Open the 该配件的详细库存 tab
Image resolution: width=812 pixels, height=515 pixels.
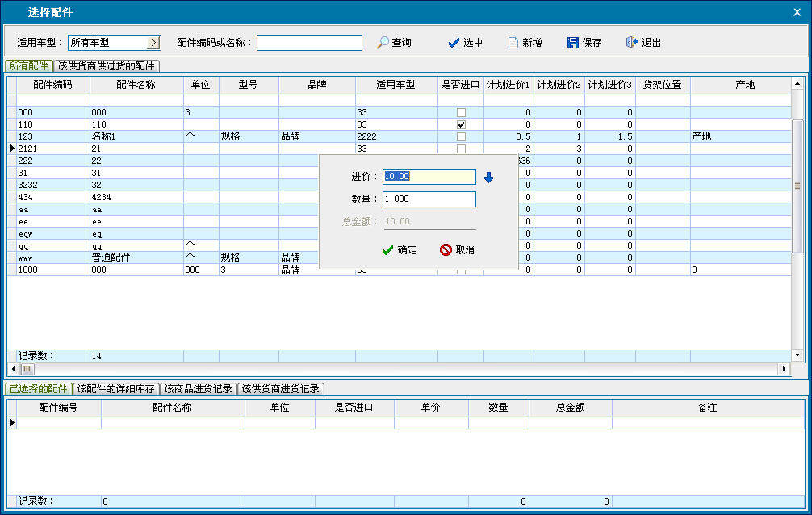[x=115, y=389]
